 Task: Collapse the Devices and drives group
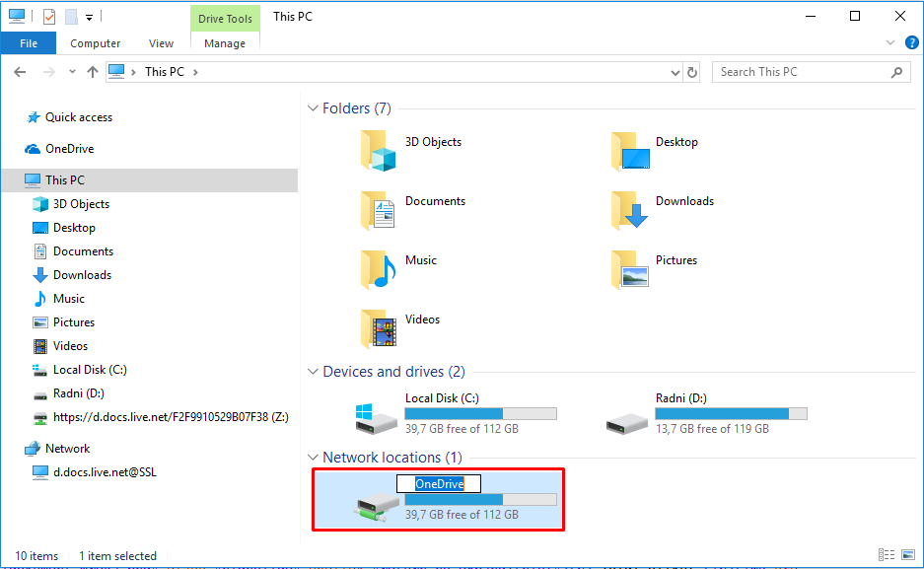point(313,372)
